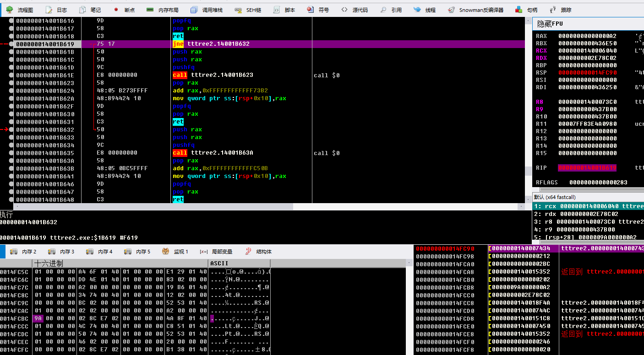Screen dimensions: 644x355
Task: Switch to 内存 3 dump tab
Action: point(61,252)
